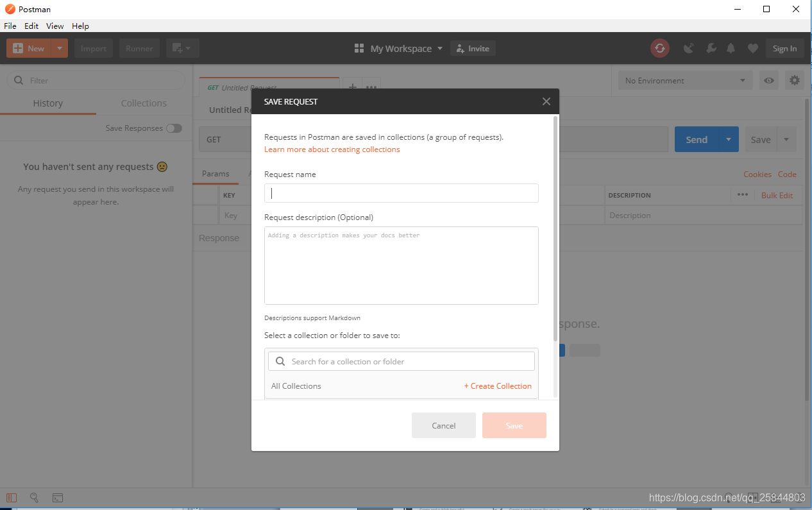Click the Description cell in params table

tap(704, 216)
